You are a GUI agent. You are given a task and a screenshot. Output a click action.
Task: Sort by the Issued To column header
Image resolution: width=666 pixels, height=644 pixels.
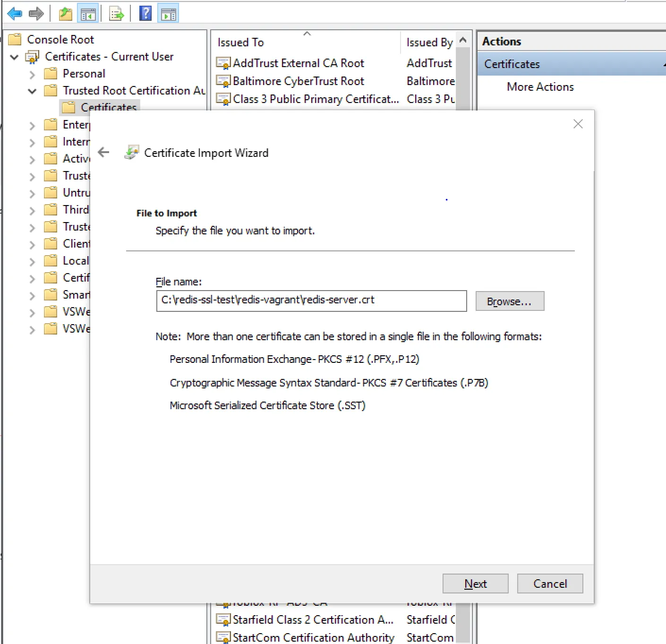point(241,43)
